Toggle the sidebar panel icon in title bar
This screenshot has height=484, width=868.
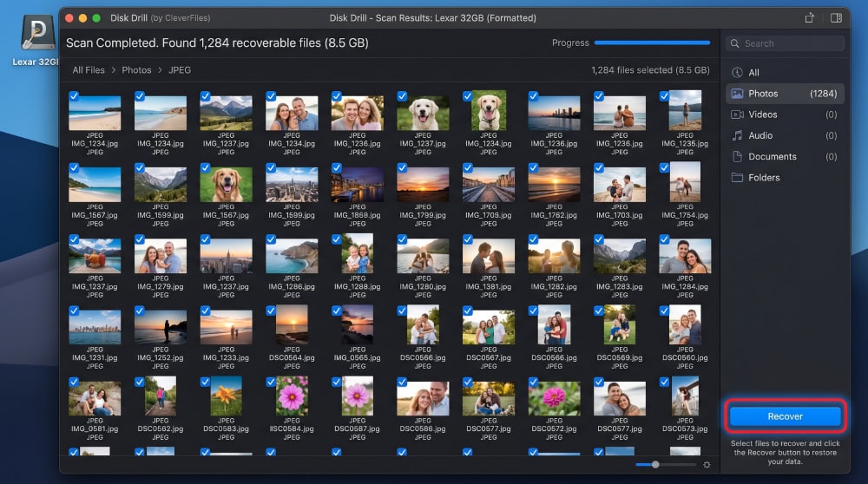click(x=836, y=17)
